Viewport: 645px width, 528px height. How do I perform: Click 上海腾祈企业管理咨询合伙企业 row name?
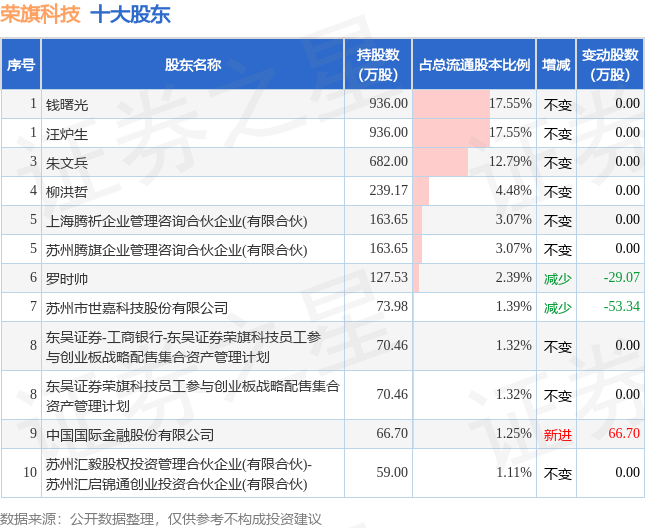[x=176, y=221]
